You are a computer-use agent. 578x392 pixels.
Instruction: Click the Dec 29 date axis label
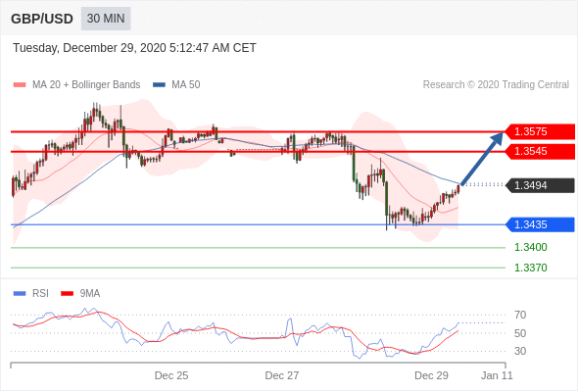pyautogui.click(x=431, y=375)
